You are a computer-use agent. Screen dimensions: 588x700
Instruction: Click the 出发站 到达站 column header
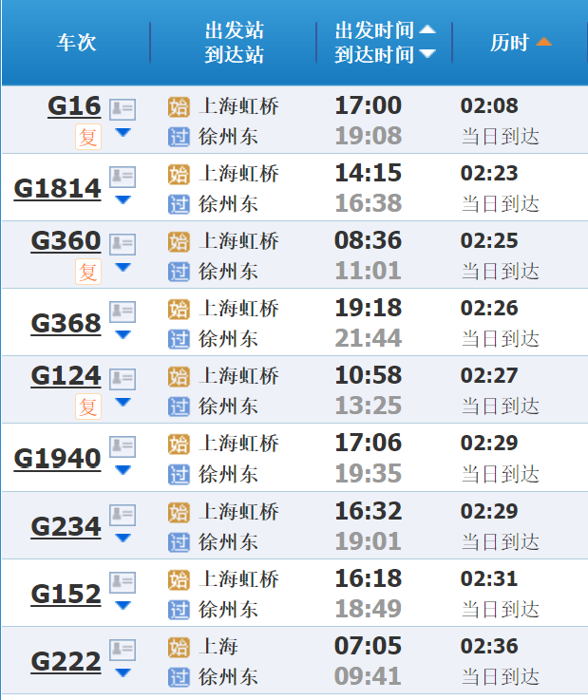pos(234,43)
